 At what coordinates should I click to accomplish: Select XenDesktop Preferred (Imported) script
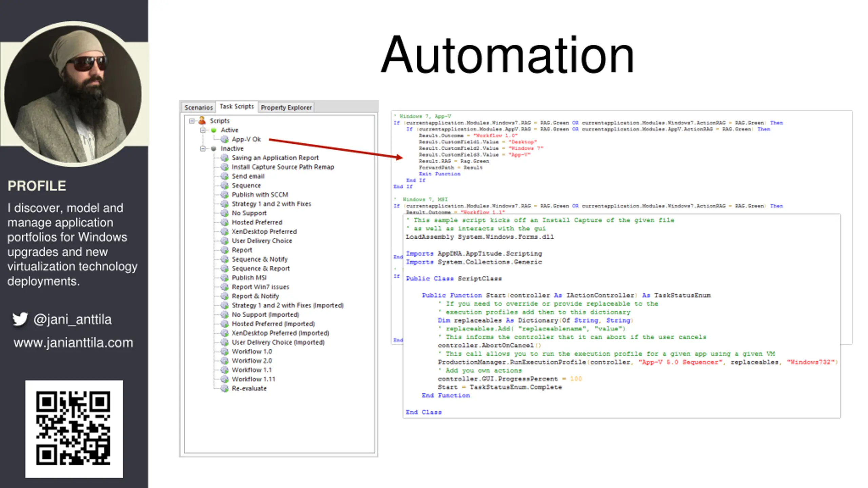pyautogui.click(x=280, y=333)
